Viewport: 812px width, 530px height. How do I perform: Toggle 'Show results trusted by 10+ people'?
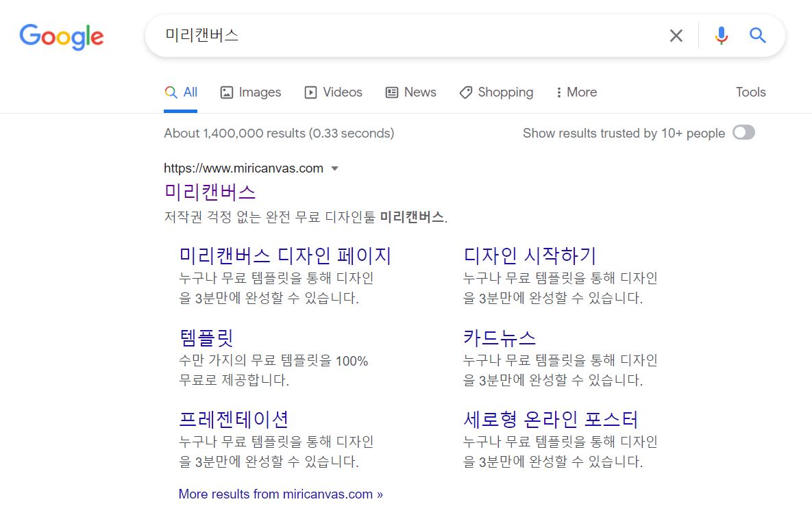point(743,133)
